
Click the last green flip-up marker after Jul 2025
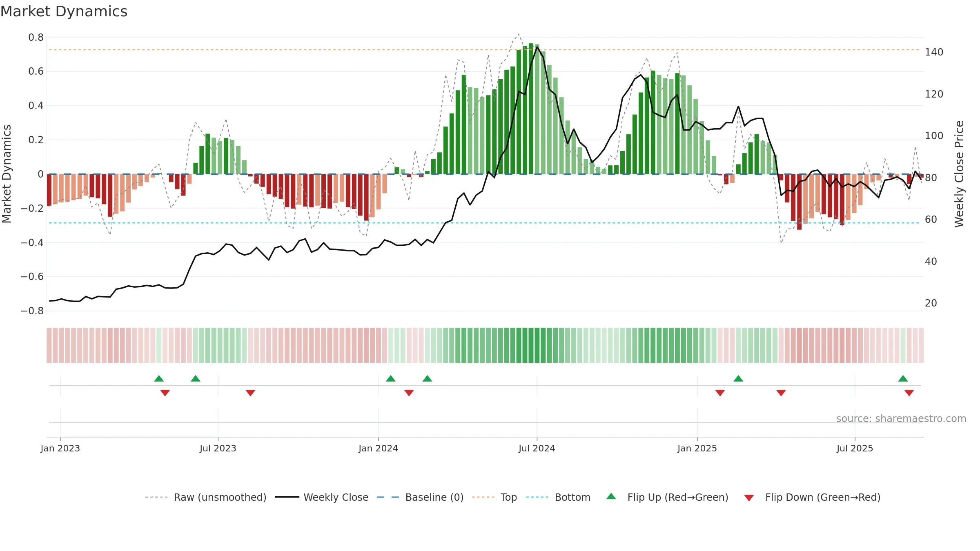tap(903, 378)
